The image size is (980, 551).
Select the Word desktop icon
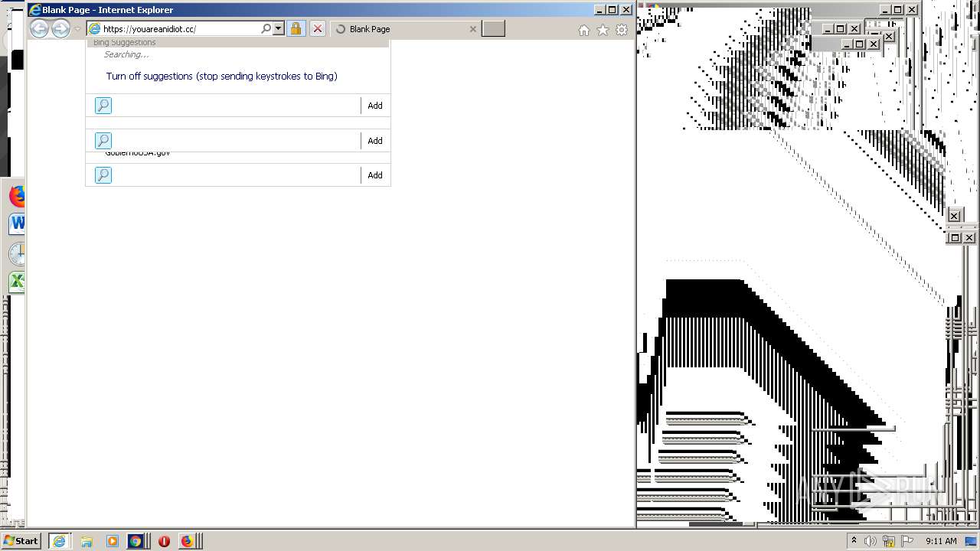coord(17,223)
